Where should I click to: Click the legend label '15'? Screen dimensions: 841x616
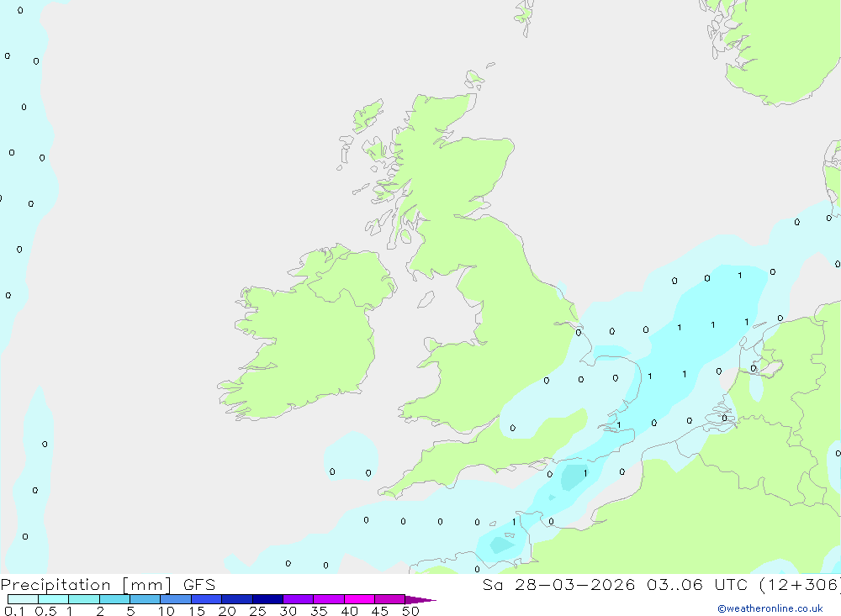[x=197, y=611]
